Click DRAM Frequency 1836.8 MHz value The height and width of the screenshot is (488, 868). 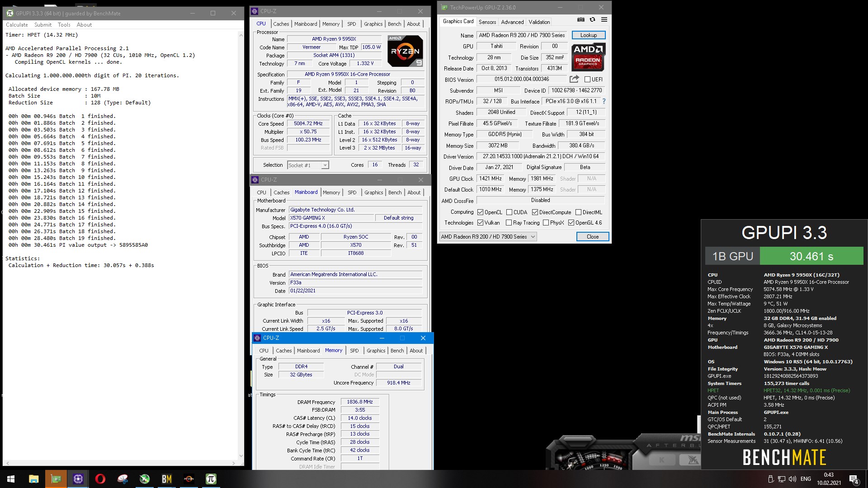(360, 402)
